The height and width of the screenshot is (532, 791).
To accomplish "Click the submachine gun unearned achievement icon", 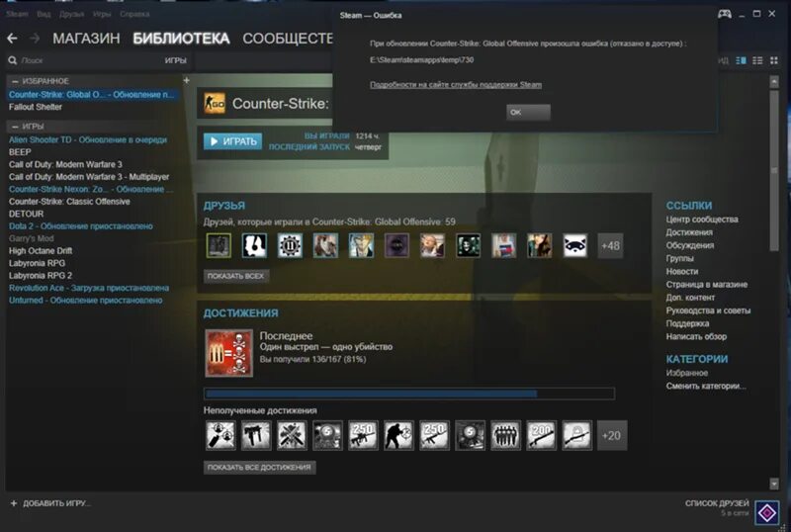I will [x=256, y=435].
